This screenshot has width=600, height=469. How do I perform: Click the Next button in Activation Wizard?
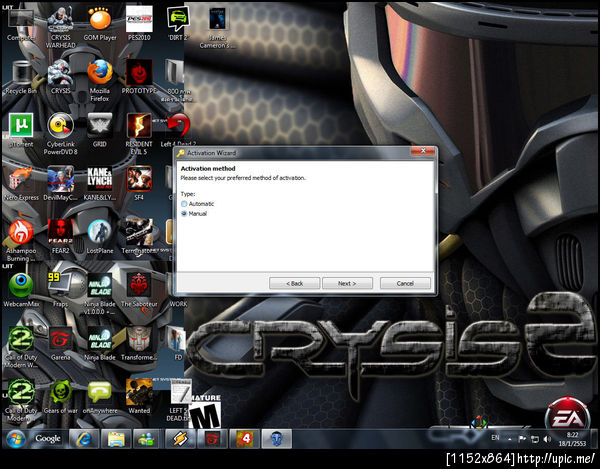[347, 283]
